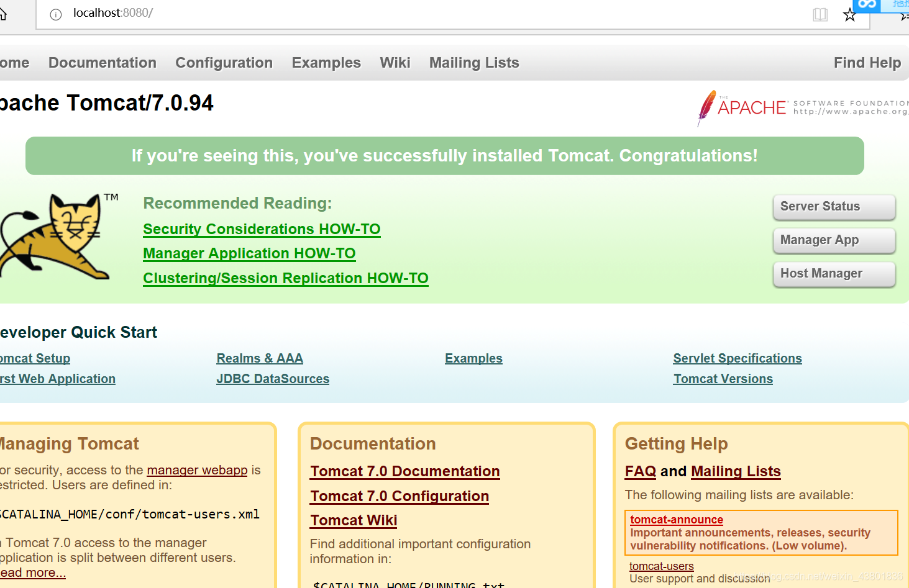Open Mailing Lists link under Getting Help
Viewport: 909px width, 588px height.
[736, 471]
